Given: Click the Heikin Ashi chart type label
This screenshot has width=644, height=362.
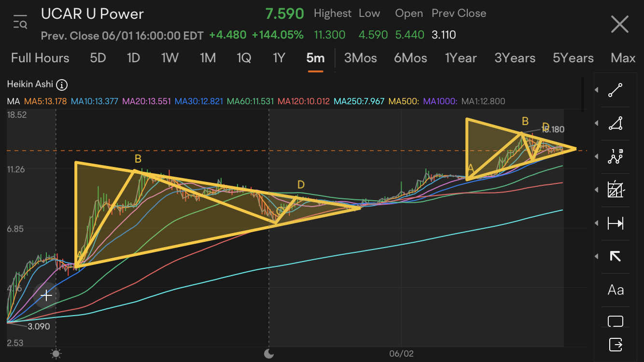Looking at the screenshot, I should 30,84.
